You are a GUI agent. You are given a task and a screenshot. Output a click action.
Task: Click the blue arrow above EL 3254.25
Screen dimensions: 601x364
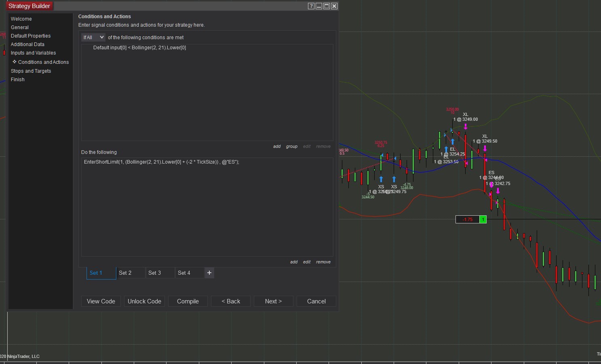[453, 142]
